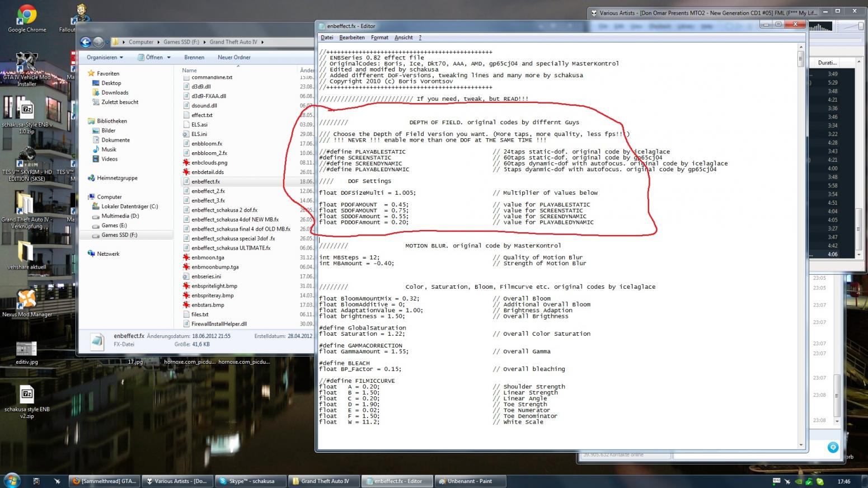Click Computer in the address breadcrumb
The width and height of the screenshot is (868, 488).
point(141,42)
